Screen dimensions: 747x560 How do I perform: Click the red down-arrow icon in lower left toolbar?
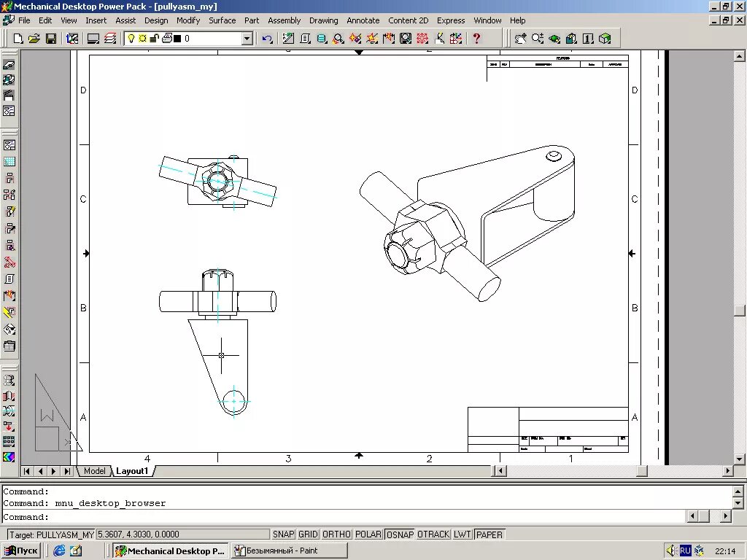coord(9,426)
